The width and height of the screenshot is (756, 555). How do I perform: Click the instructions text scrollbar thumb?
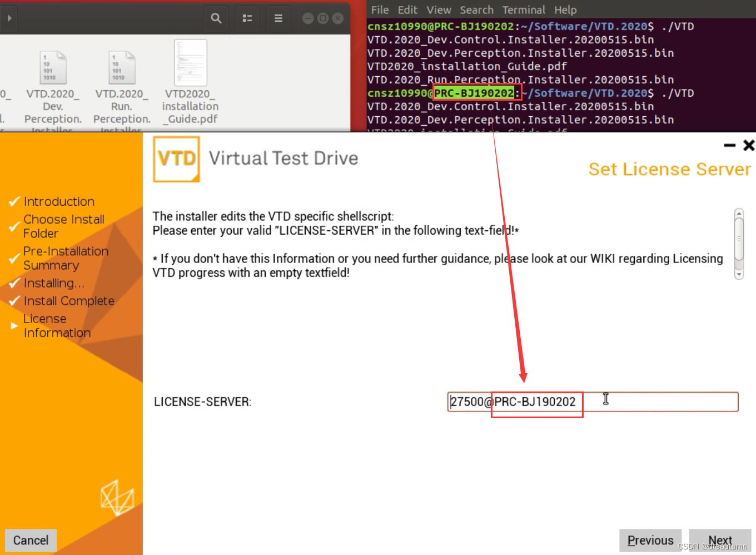(739, 239)
